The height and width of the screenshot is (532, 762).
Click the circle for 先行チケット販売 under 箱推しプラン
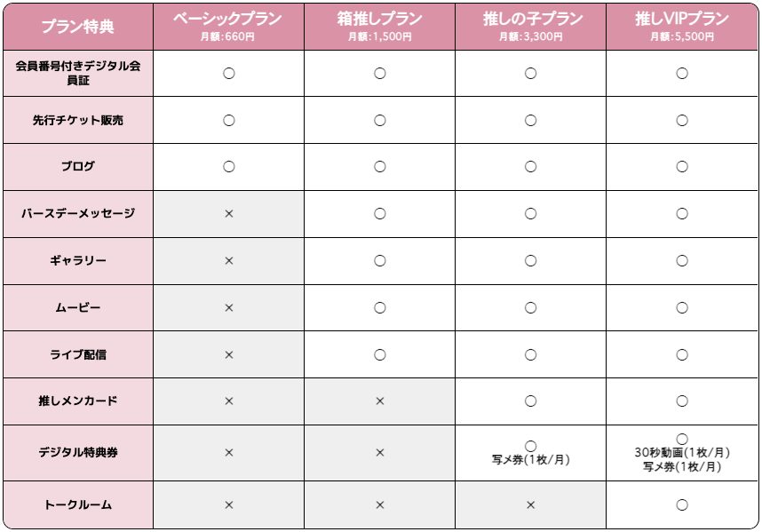tap(379, 120)
